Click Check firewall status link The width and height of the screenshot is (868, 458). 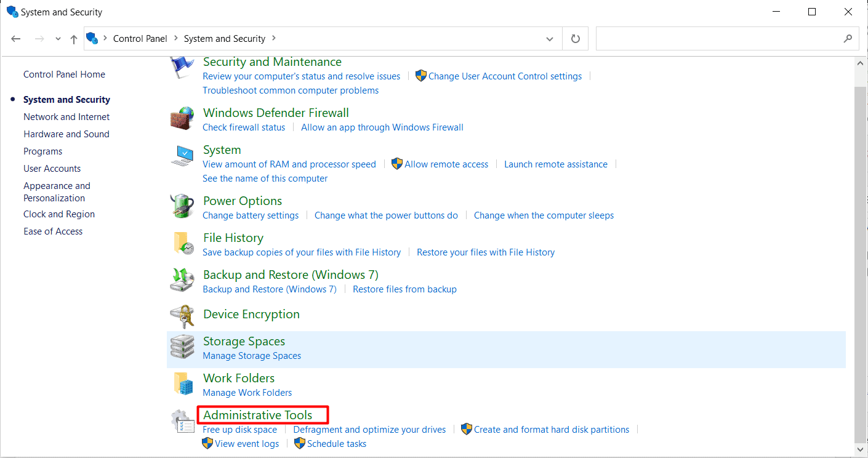[x=244, y=127]
